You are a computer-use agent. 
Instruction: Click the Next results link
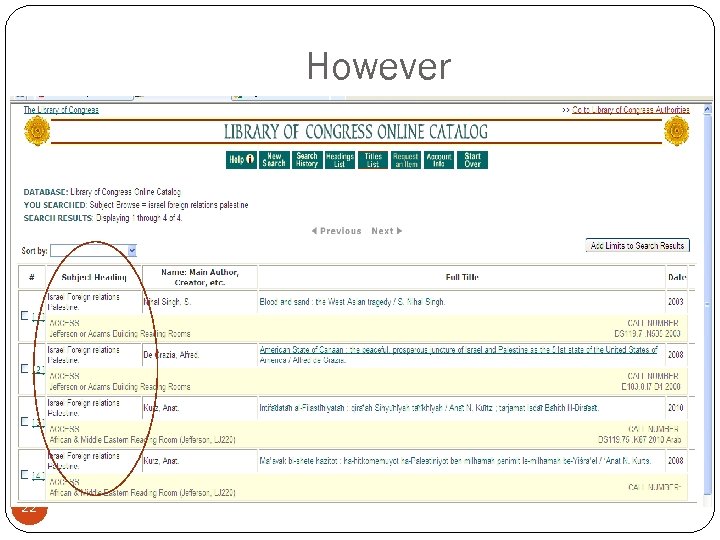(x=387, y=231)
